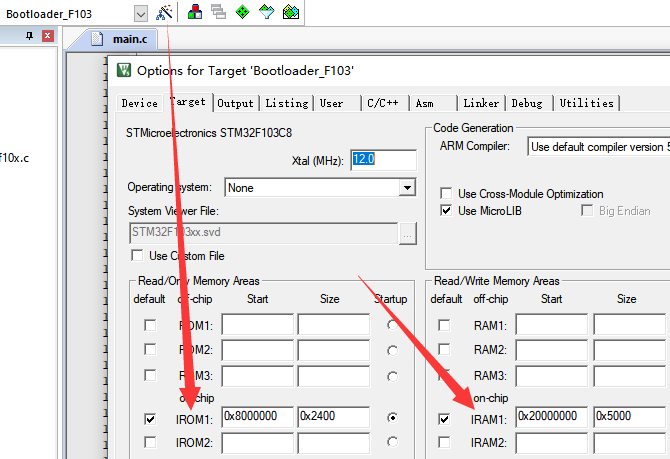Check default box for RAM2

click(444, 350)
